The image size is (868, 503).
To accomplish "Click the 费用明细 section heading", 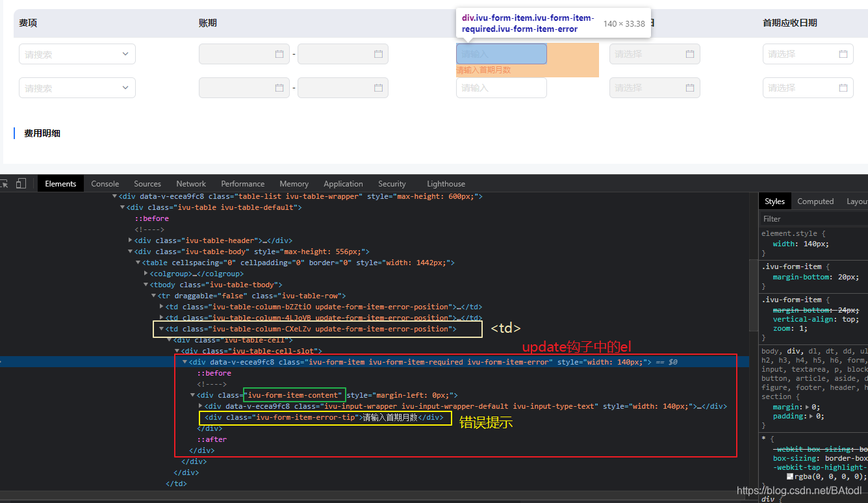I will 42,133.
